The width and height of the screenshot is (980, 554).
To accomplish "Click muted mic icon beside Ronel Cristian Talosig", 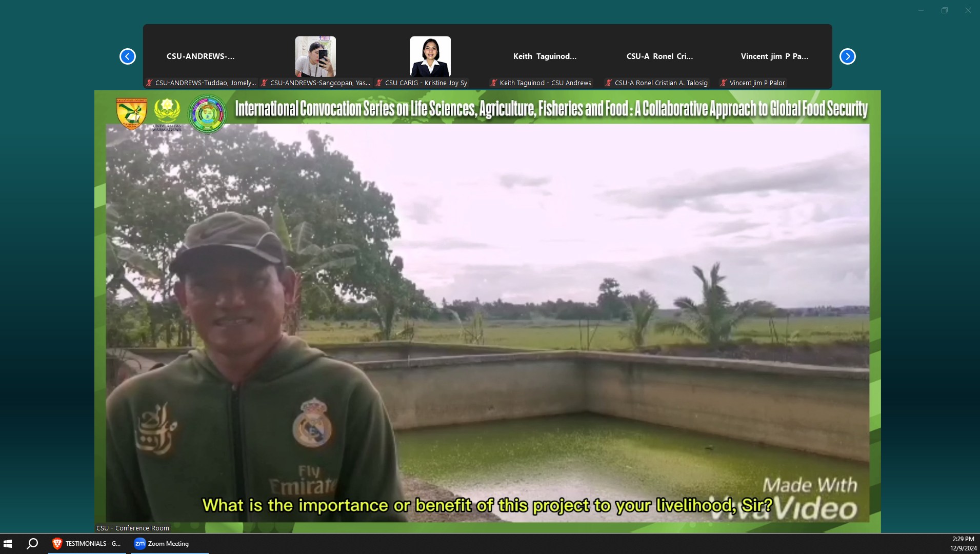I will point(609,83).
